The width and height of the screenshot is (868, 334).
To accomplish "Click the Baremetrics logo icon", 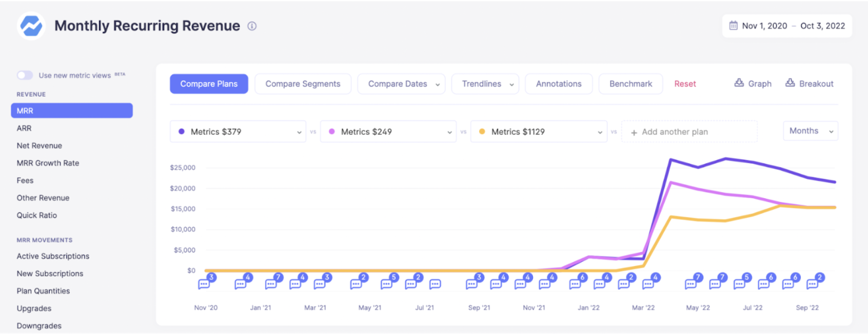I will click(31, 26).
